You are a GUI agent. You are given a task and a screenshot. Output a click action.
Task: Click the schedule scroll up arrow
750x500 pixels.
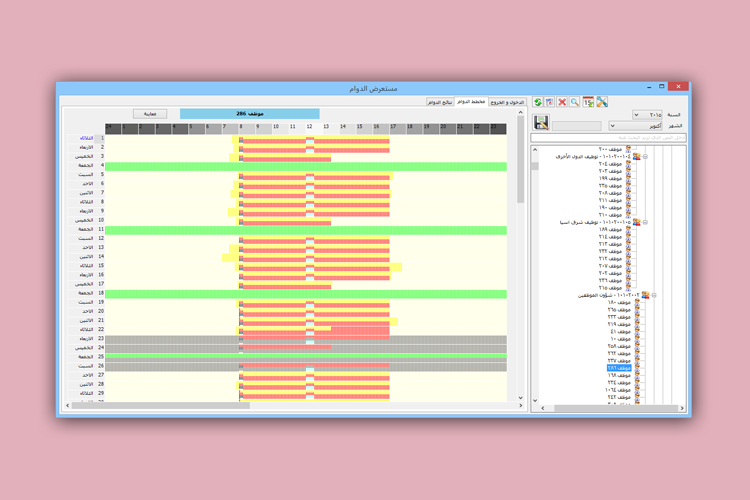point(520,112)
